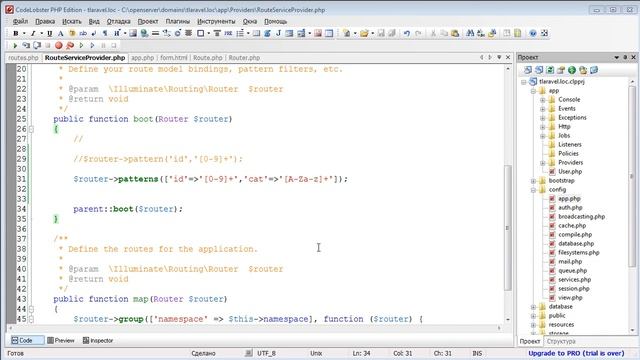
Task: Click the undo arrow icon
Action: coord(407,33)
